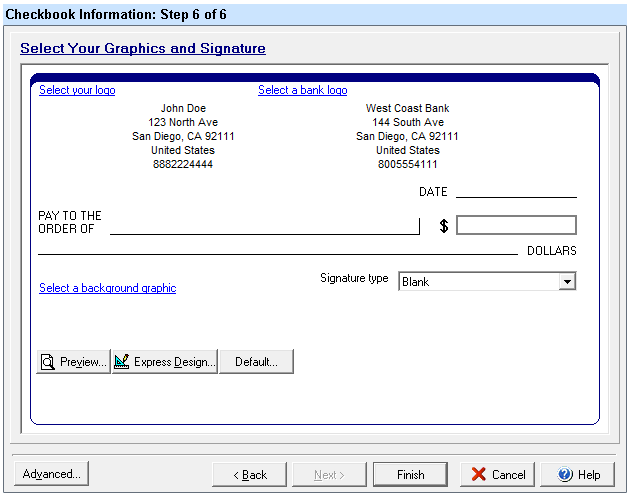Image resolution: width=631 pixels, height=498 pixels.
Task: Open the Select your logo link
Action: (x=77, y=90)
